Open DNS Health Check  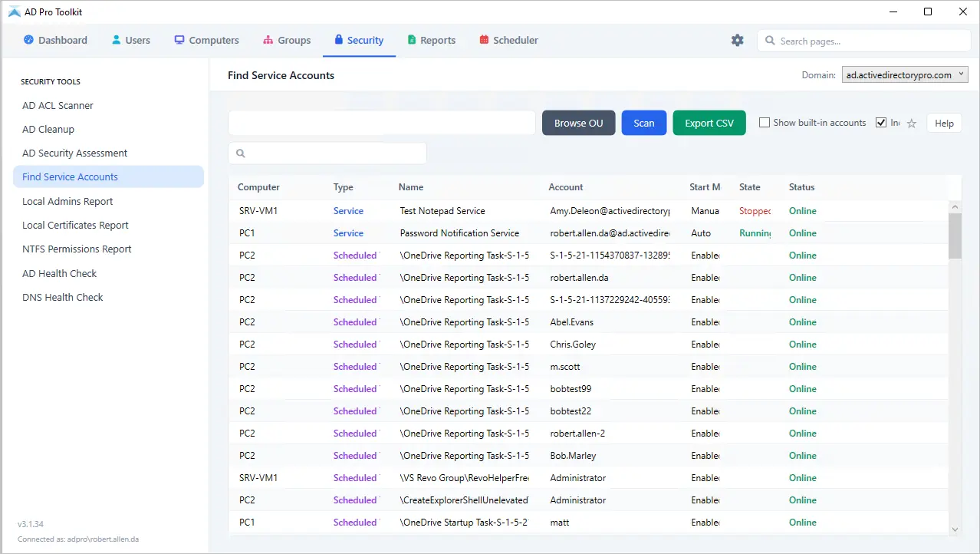[x=62, y=297]
